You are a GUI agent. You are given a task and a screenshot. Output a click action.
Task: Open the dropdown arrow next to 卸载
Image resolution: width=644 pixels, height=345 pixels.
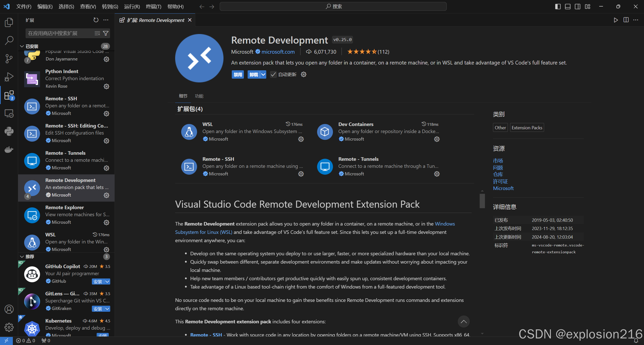pyautogui.click(x=263, y=75)
